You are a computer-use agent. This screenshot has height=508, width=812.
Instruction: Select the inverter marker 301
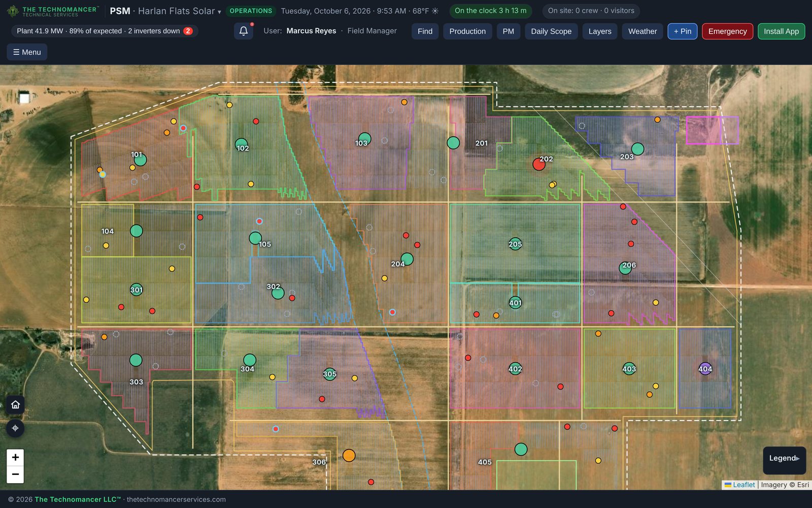137,290
